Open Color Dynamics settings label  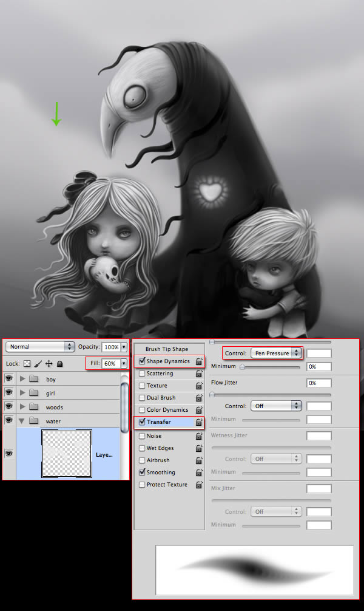(167, 409)
